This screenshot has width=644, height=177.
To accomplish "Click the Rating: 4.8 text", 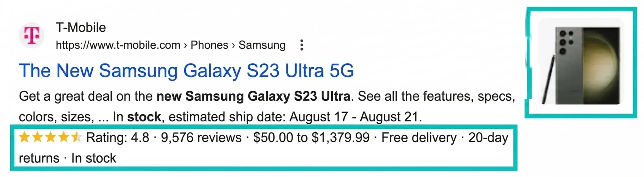I will click(117, 138).
